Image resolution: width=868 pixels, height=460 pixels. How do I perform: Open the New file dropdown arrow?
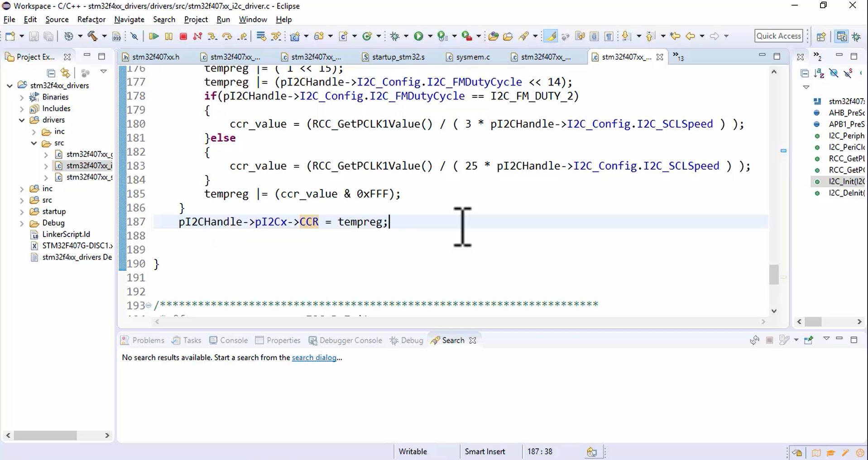point(21,36)
